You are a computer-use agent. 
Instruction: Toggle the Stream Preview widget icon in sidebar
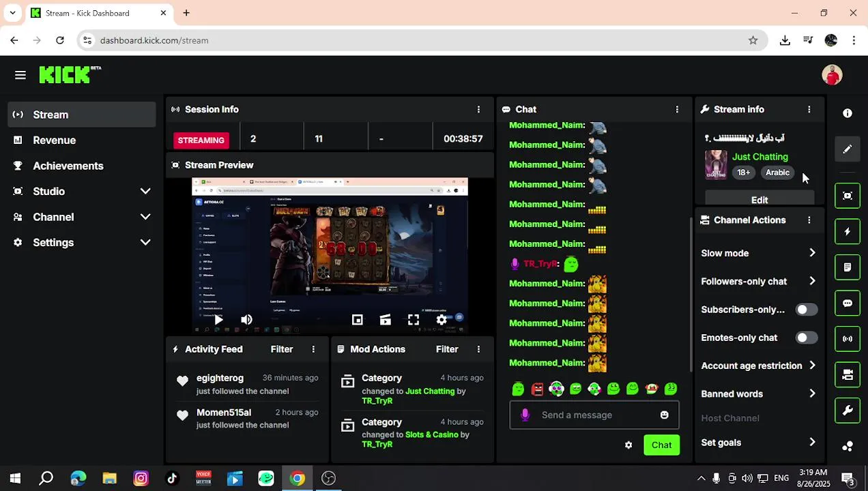pos(848,196)
